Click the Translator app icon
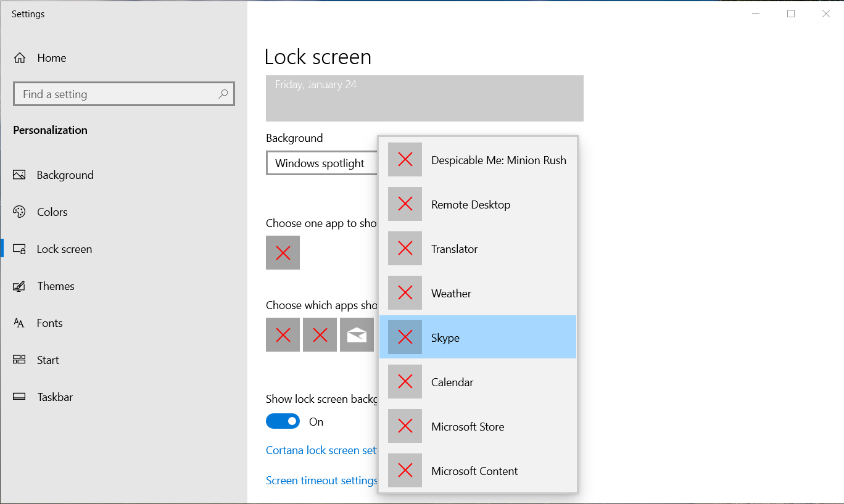 tap(405, 249)
